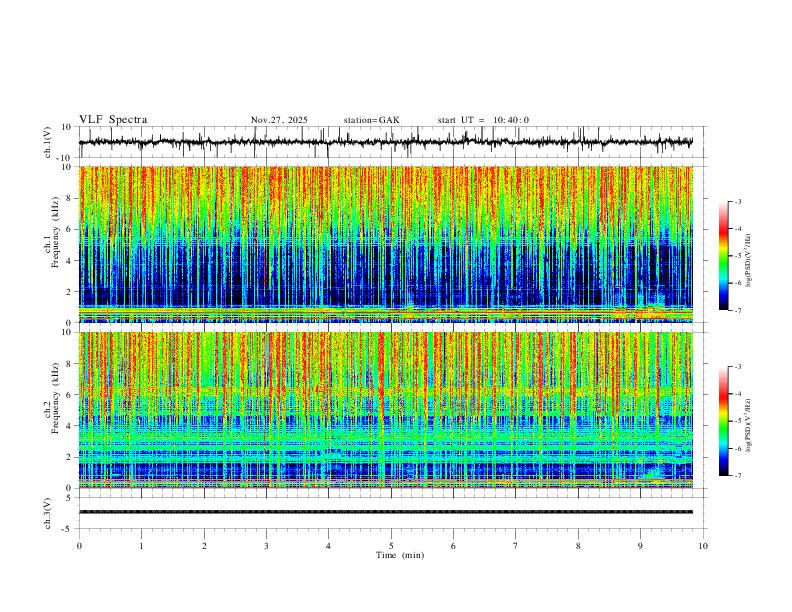The width and height of the screenshot is (792, 612).
Task: Click the 'start UT = 10:40:0' text
Action: (x=483, y=120)
